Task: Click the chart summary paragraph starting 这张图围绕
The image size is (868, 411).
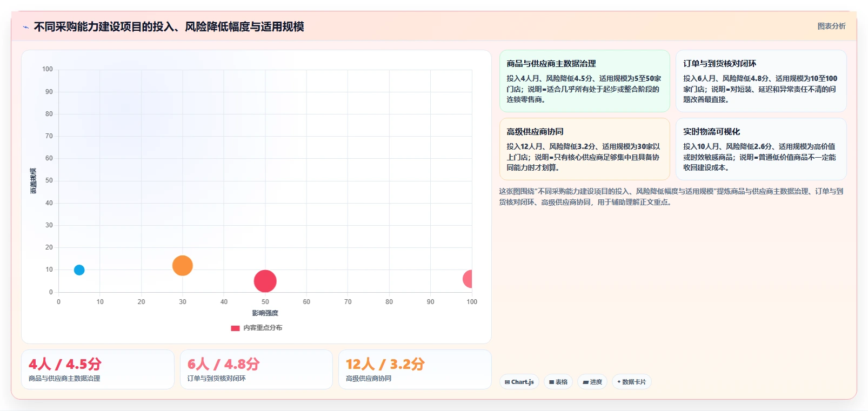Action: pos(671,197)
